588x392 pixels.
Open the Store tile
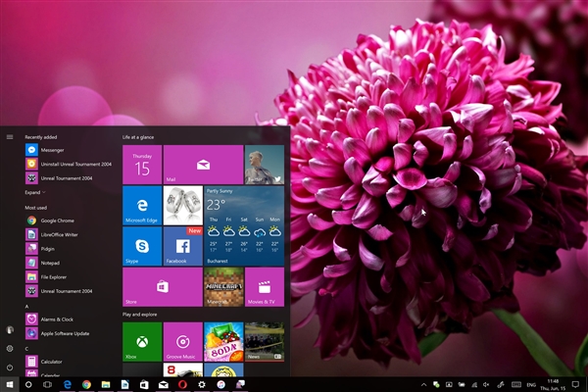(x=162, y=287)
